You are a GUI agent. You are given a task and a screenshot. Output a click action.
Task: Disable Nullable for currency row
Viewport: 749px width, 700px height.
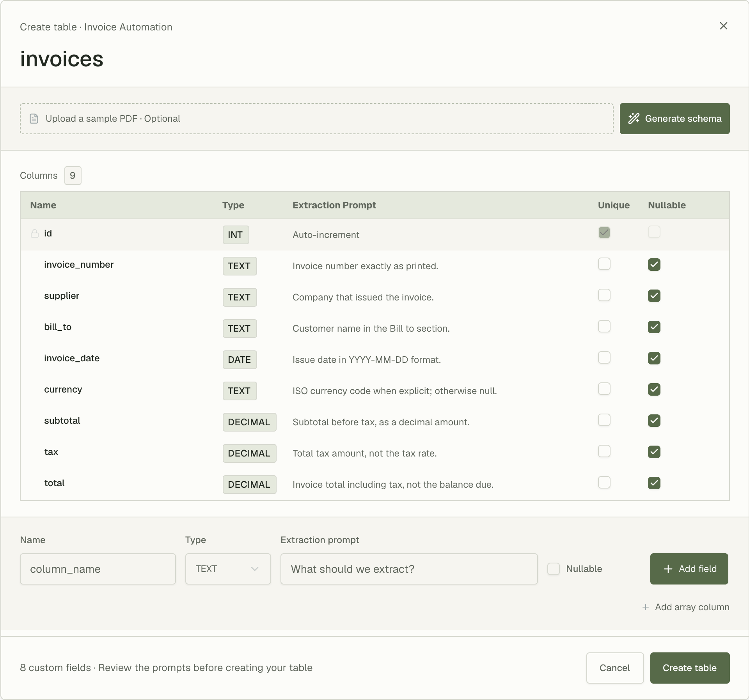point(654,389)
